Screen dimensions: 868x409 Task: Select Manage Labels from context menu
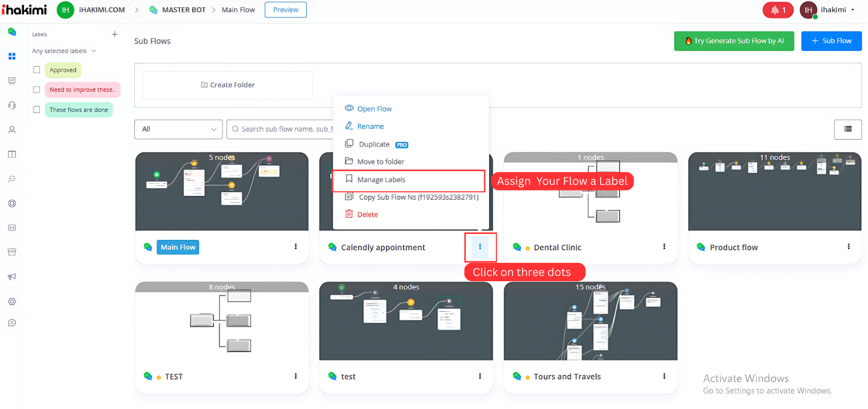381,180
